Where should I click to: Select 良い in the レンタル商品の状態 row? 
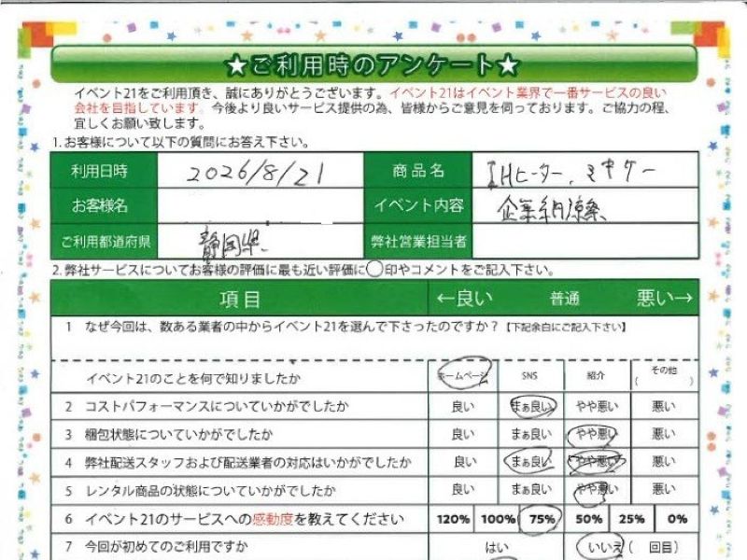(x=462, y=489)
